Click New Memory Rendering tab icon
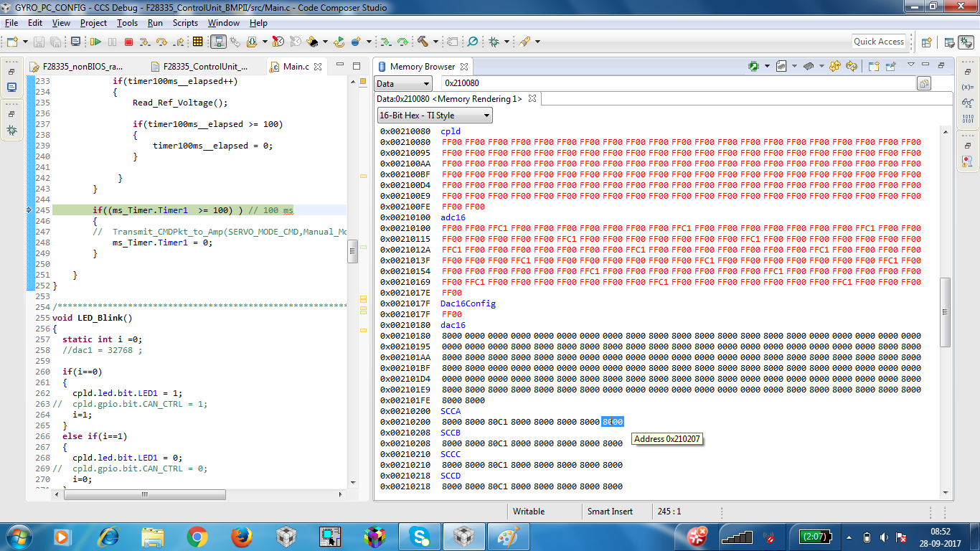This screenshot has height=551, width=980. click(874, 67)
